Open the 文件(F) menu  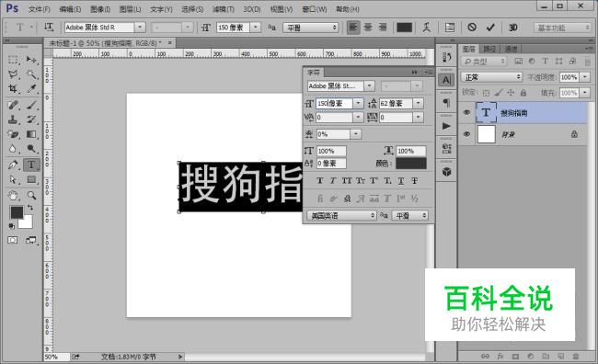click(x=40, y=9)
